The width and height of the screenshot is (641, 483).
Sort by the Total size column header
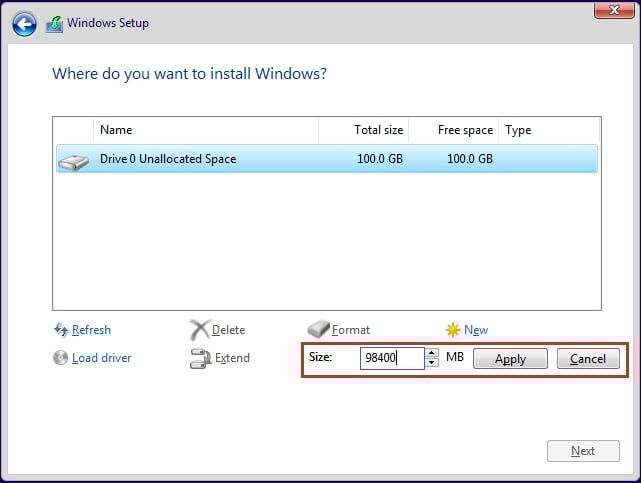tap(363, 130)
